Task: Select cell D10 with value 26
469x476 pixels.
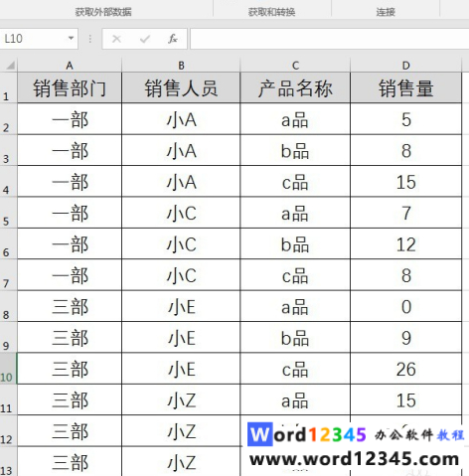Action: pyautogui.click(x=405, y=369)
